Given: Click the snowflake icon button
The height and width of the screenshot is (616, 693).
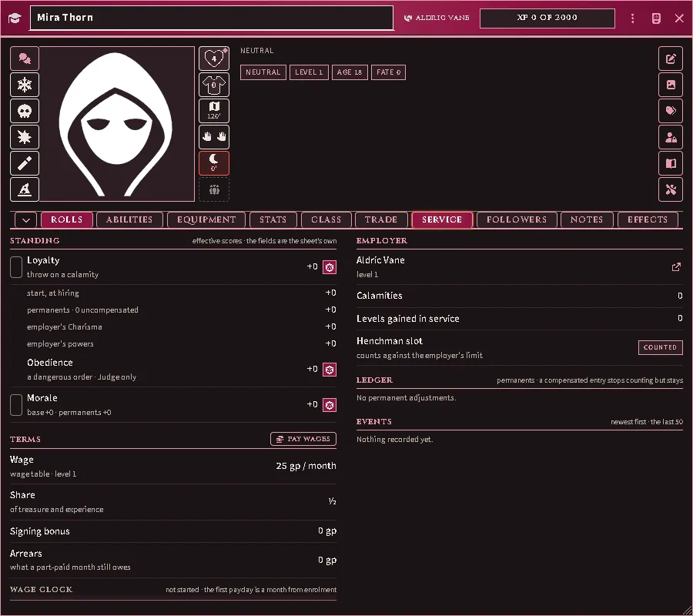Looking at the screenshot, I should click(x=25, y=85).
